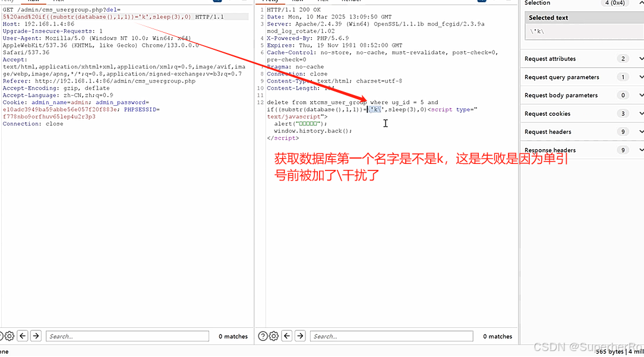Open help icon in response pane
Image resolution: width=644 pixels, height=357 pixels.
tap(263, 336)
